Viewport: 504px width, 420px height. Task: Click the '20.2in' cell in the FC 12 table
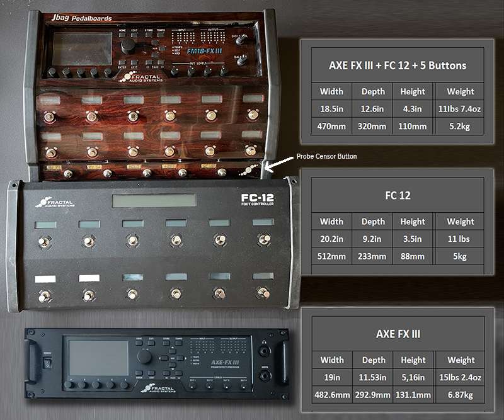coord(332,239)
